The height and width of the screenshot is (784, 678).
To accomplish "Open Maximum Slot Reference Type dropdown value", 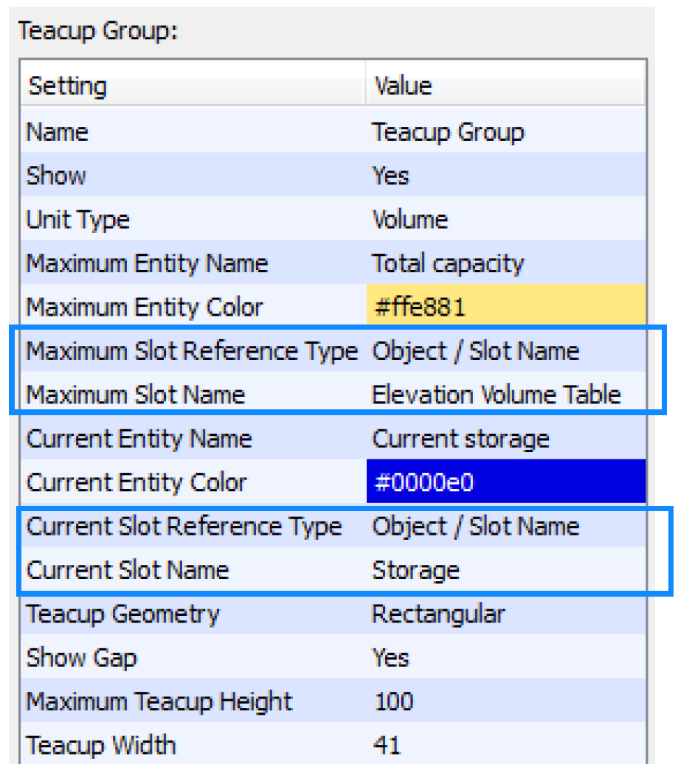I will click(x=476, y=351).
